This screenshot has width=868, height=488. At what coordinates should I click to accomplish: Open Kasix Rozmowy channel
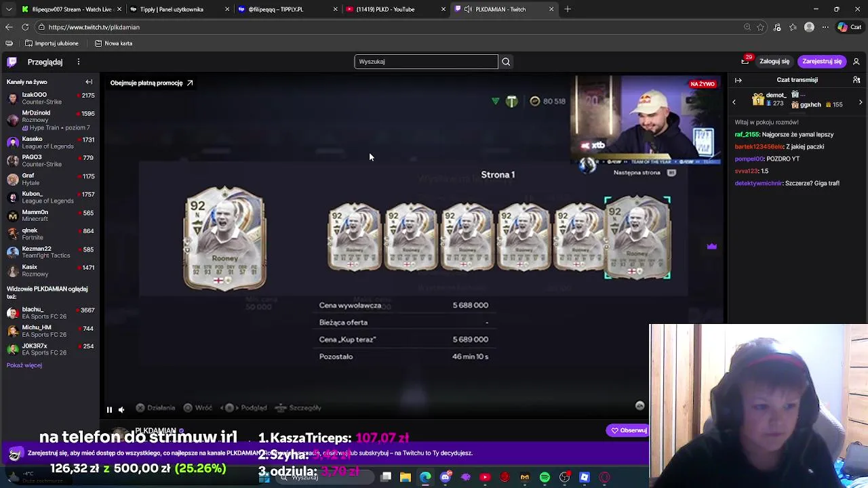(x=51, y=270)
